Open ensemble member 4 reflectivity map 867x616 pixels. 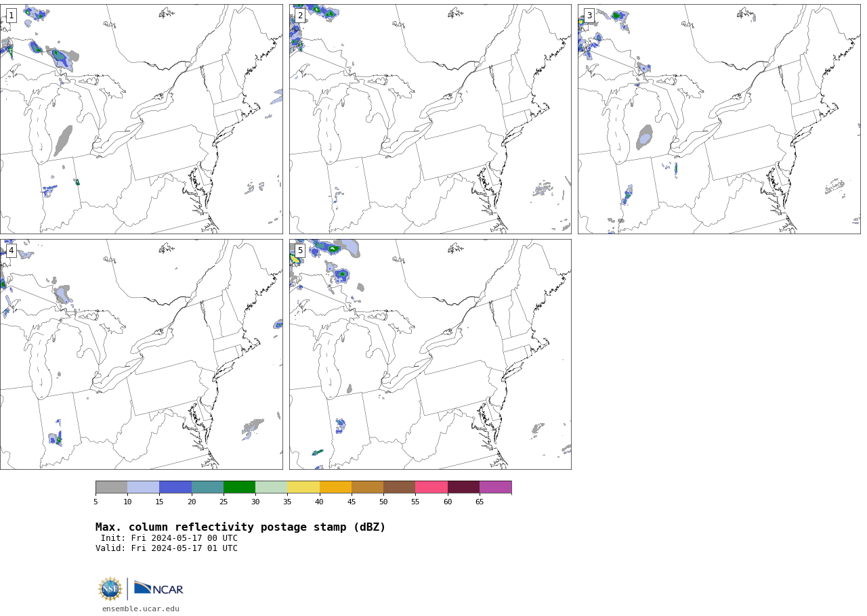click(141, 354)
